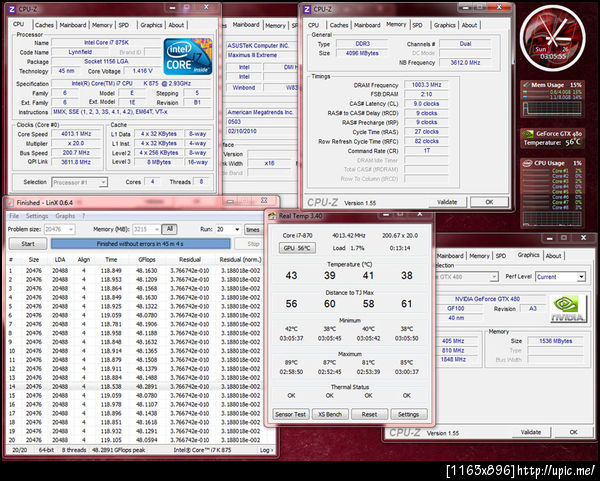Open the Graphs menu in LinX
600x481 pixels.
pos(65,216)
